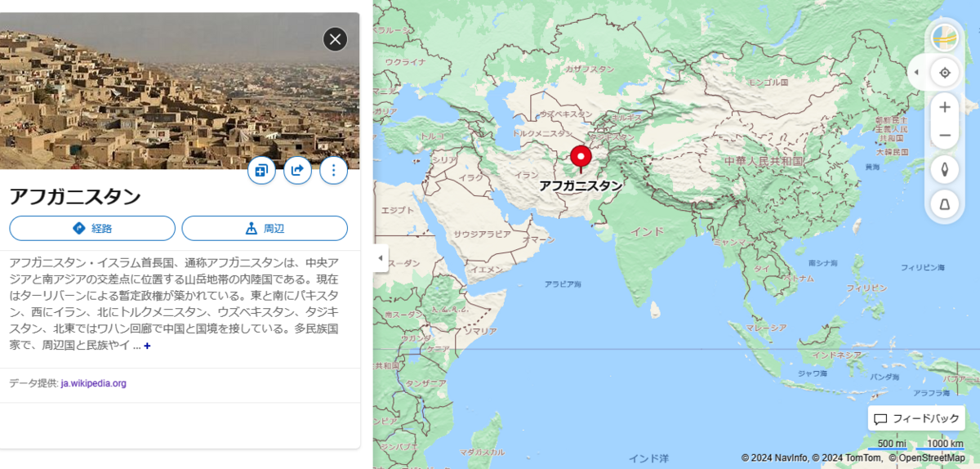Toggle the map tilt view button

tap(945, 204)
